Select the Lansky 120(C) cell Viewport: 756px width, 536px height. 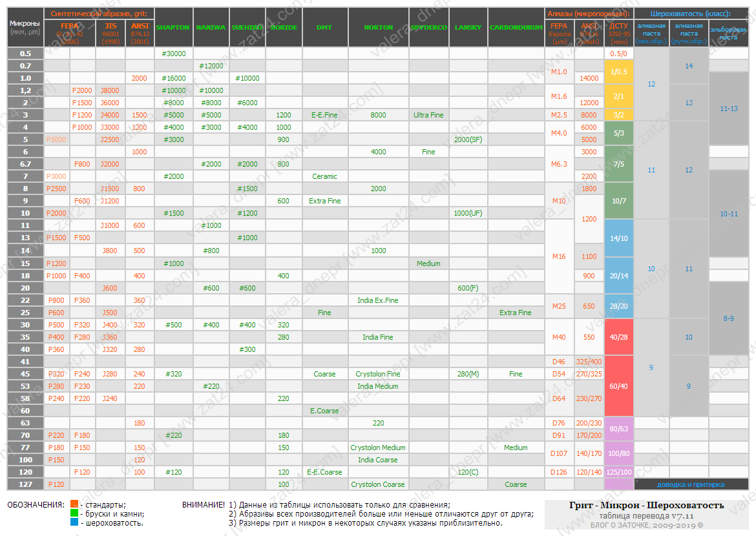coord(468,472)
